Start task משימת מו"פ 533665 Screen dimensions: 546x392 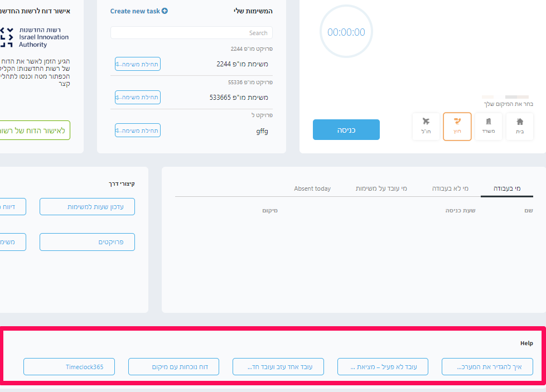138,97
